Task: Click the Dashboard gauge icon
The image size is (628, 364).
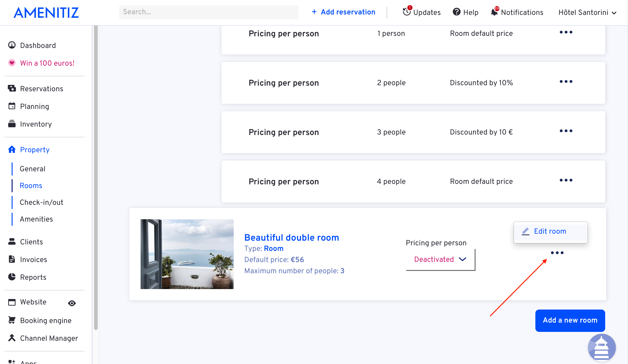Action: (12, 45)
